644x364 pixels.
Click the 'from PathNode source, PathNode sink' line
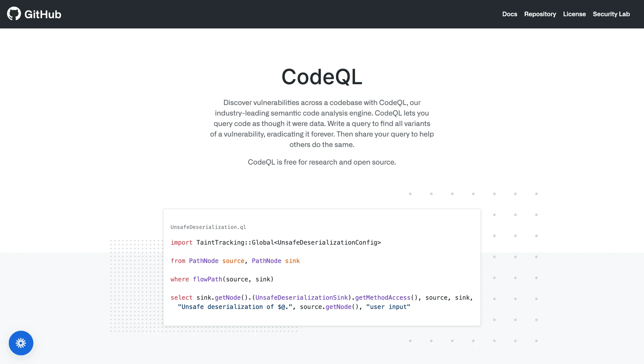(235, 261)
